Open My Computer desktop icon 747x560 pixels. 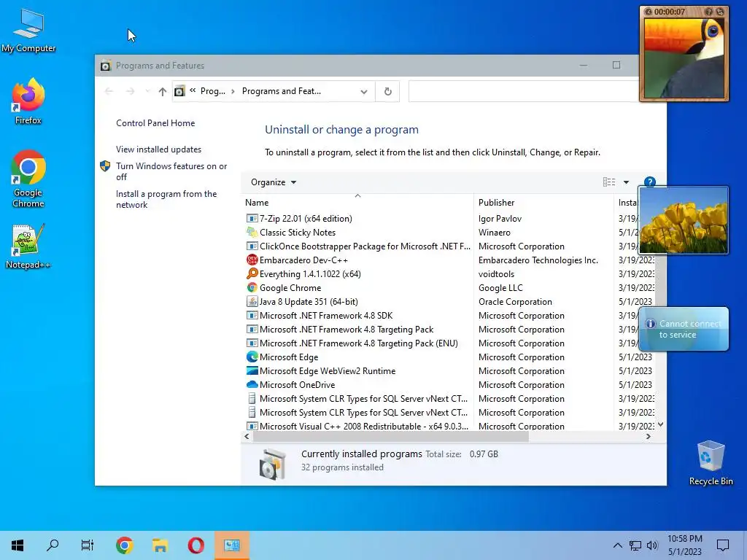click(x=28, y=30)
